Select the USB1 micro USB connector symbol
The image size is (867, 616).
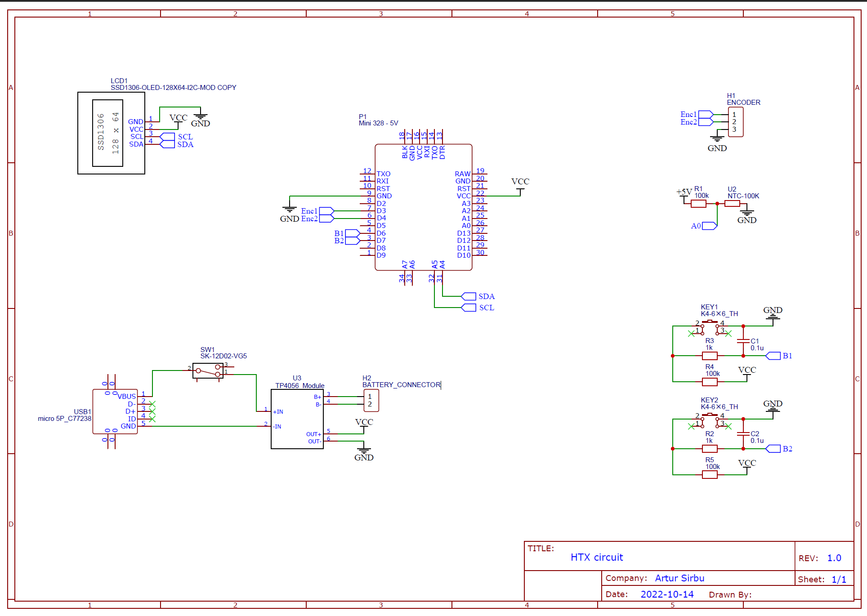click(115, 411)
